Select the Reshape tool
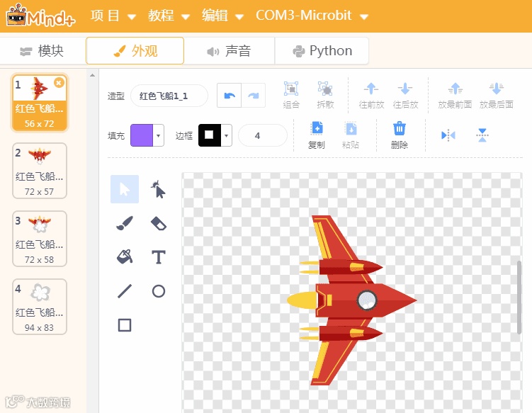This screenshot has height=413, width=532. tap(159, 189)
